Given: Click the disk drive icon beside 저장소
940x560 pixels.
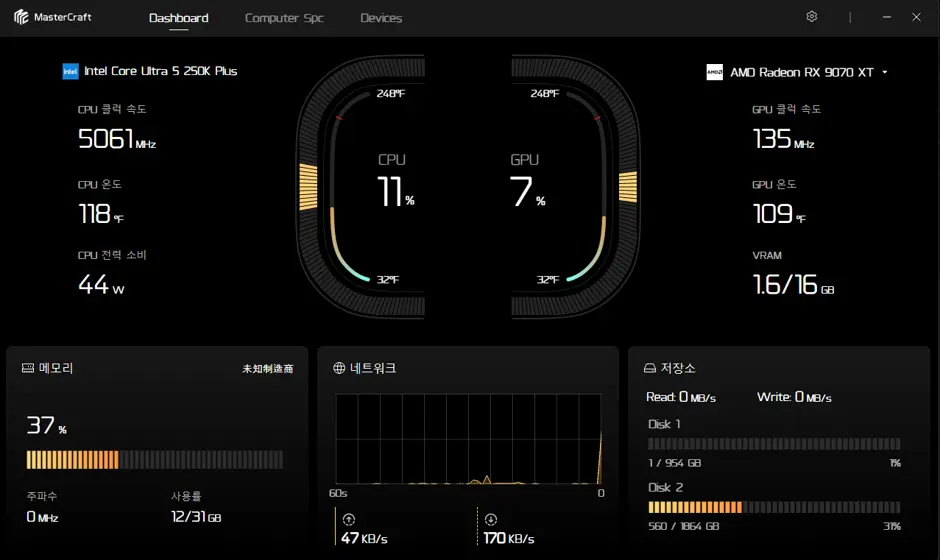Looking at the screenshot, I should (650, 368).
